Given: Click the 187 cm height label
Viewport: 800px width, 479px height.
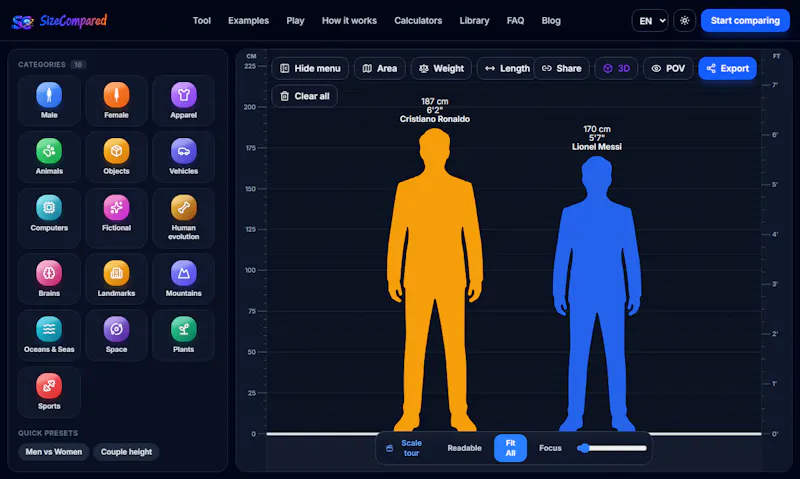Looking at the screenshot, I should 435,102.
